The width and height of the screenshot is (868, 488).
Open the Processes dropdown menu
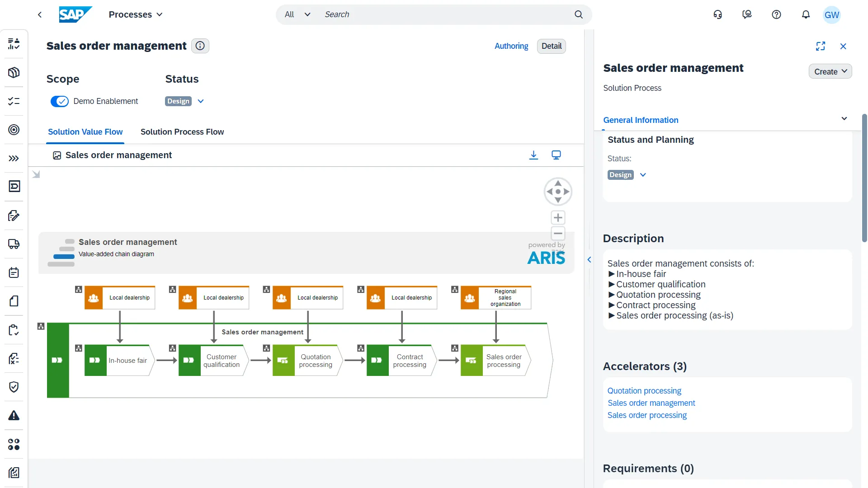(x=136, y=14)
